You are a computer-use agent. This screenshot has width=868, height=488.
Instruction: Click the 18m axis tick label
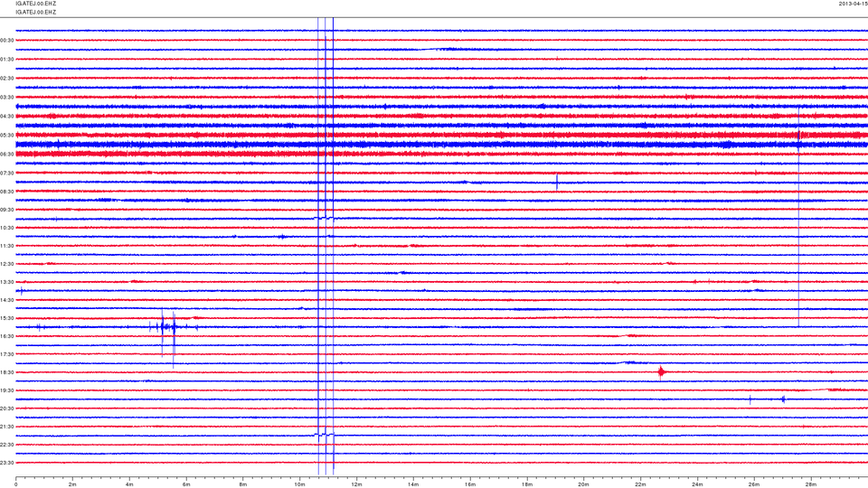(x=527, y=484)
